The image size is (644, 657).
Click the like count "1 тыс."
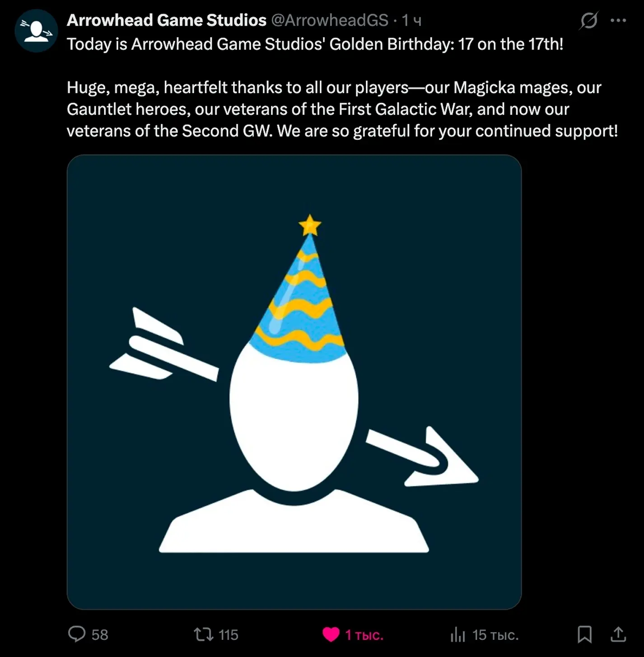click(364, 635)
